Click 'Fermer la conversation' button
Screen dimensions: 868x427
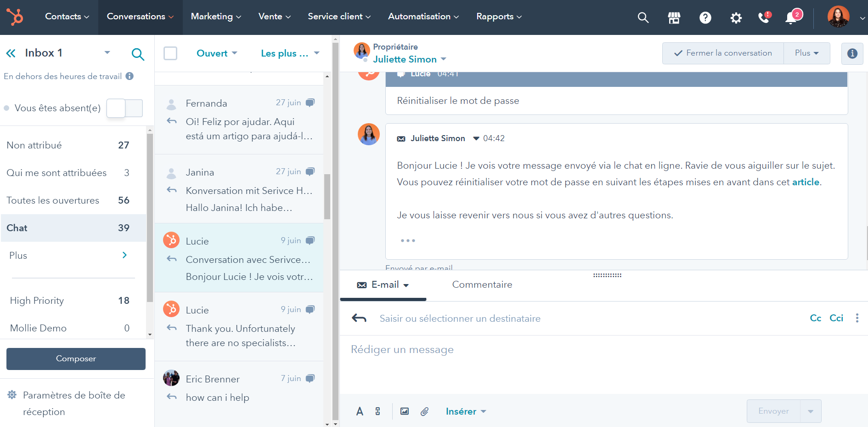coord(723,53)
